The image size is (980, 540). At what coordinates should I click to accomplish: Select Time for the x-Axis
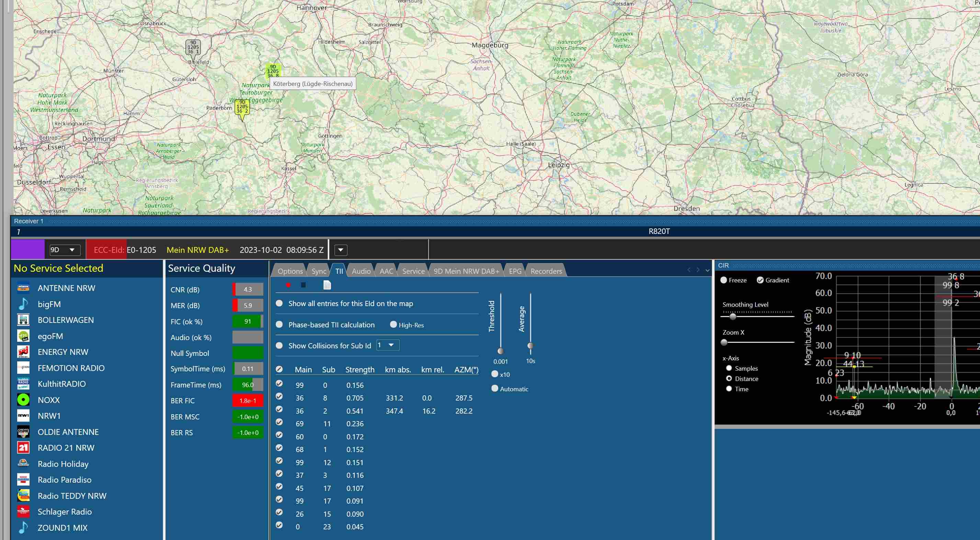click(x=729, y=389)
